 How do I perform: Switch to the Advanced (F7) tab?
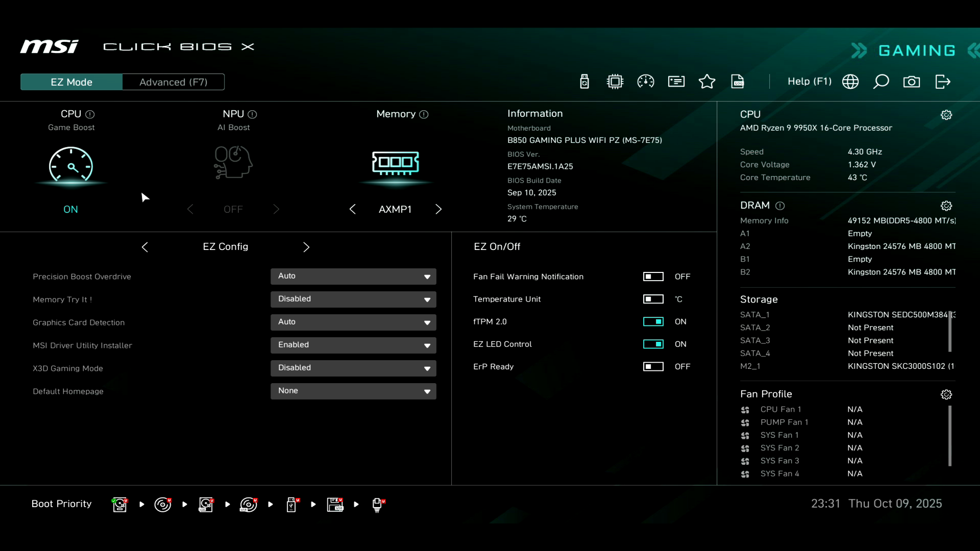coord(174,82)
